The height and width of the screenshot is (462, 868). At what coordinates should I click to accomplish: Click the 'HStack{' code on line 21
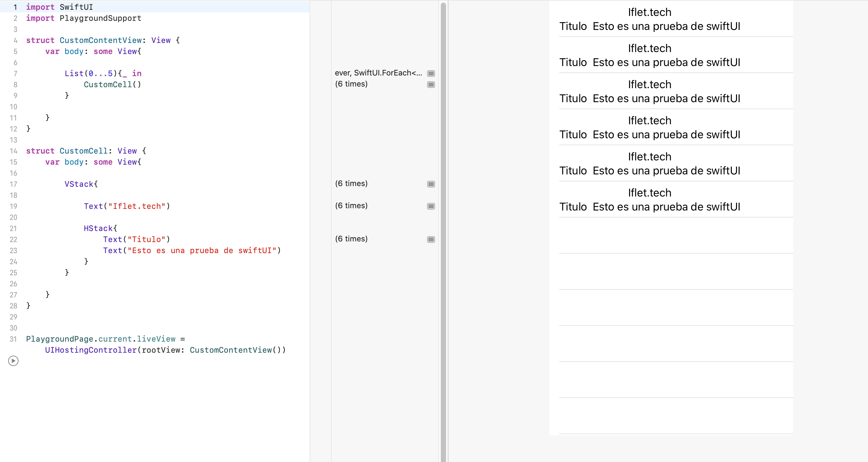point(100,228)
